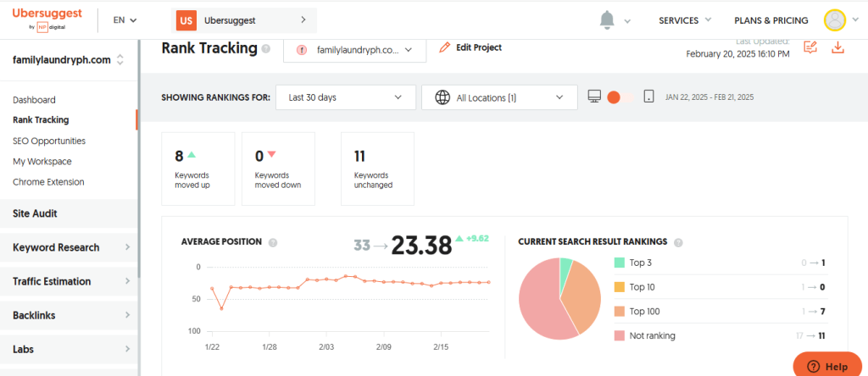Select the desktop monitor icon

click(x=594, y=97)
